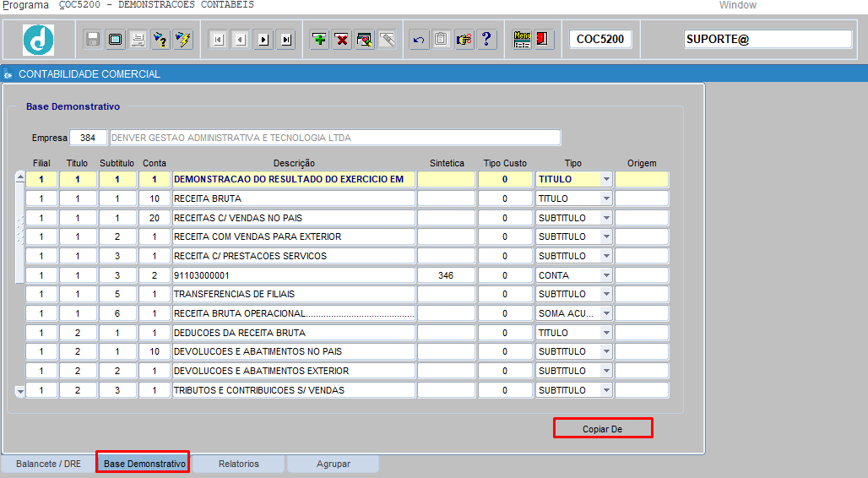Screen dimensions: 868x478
Task: Expand Tipo dropdown of RECEITA COM VENDAS PARA EXTERIOR
Action: [606, 236]
